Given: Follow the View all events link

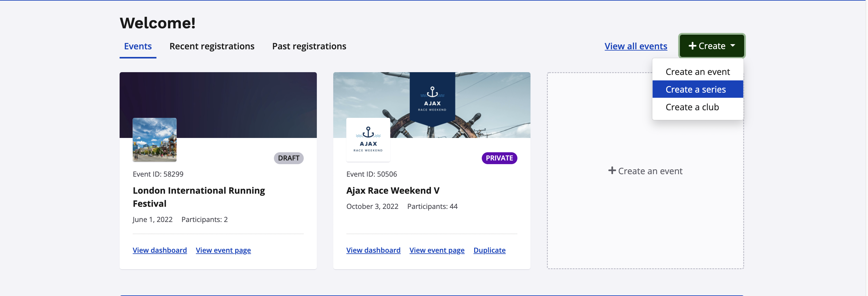Looking at the screenshot, I should coord(635,46).
